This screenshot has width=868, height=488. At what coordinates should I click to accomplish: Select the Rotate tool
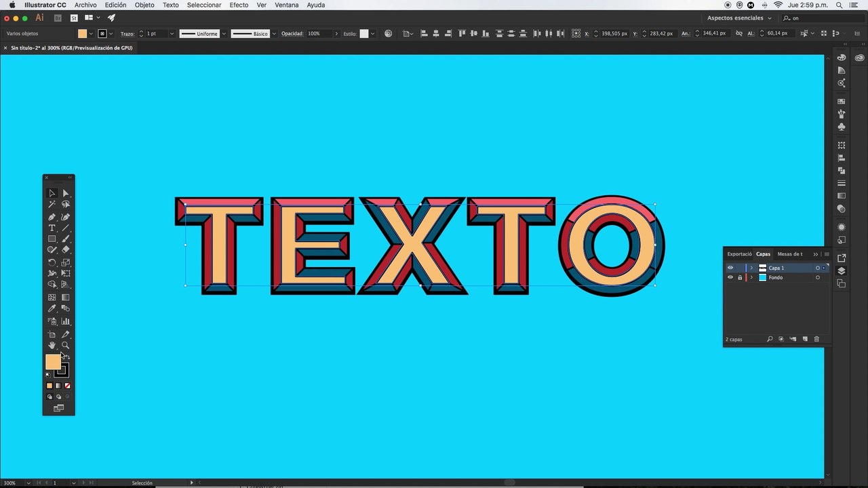[x=52, y=262]
